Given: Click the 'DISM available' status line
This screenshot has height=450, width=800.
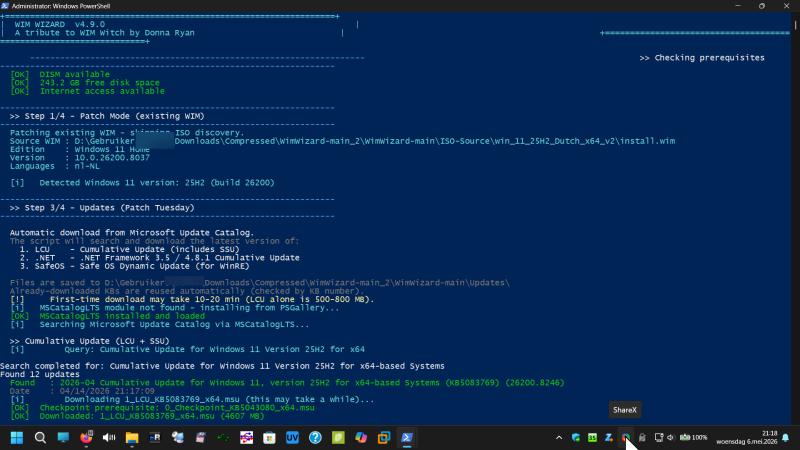Looking at the screenshot, I should coord(60,74).
